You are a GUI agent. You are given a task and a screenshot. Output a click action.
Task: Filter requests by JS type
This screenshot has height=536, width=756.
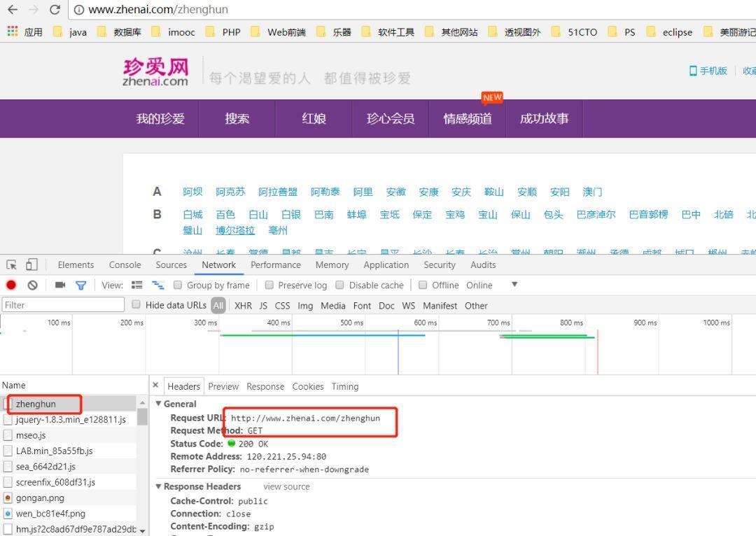pos(263,306)
